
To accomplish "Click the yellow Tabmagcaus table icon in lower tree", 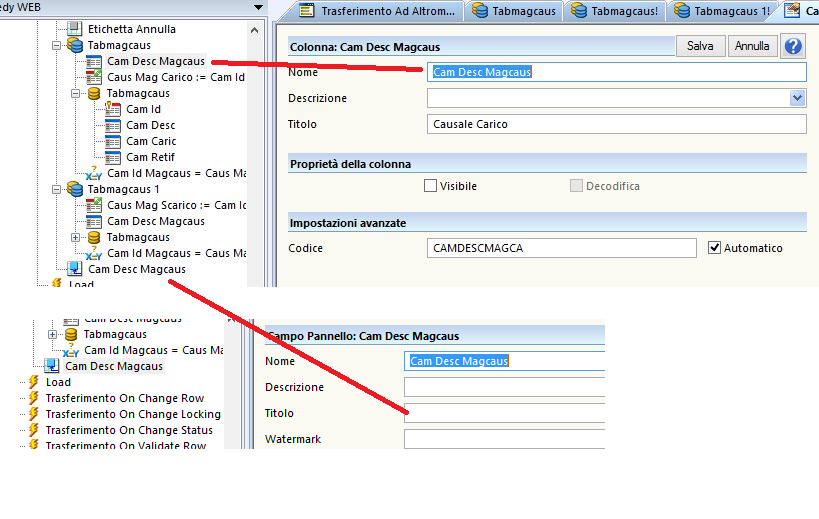I will click(x=71, y=334).
